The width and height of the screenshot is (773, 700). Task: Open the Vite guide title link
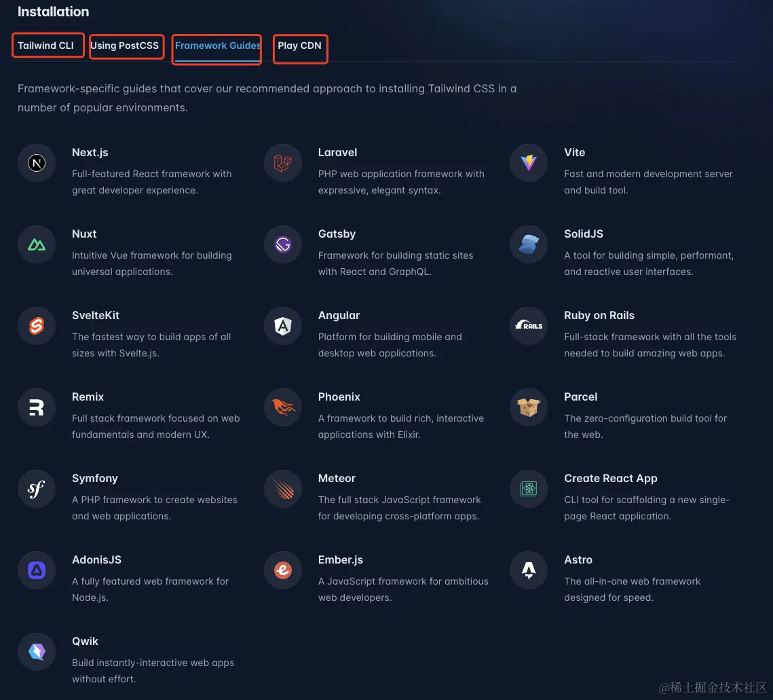(x=575, y=153)
